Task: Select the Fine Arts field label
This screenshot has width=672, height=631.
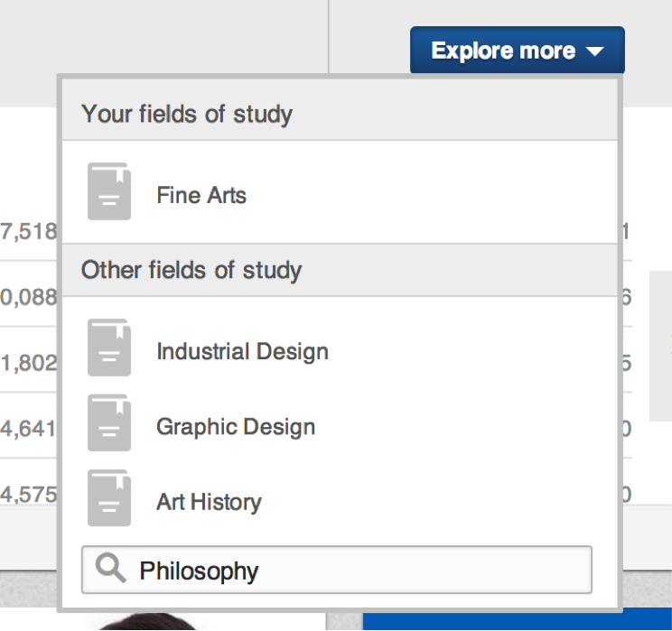Action: pos(201,195)
